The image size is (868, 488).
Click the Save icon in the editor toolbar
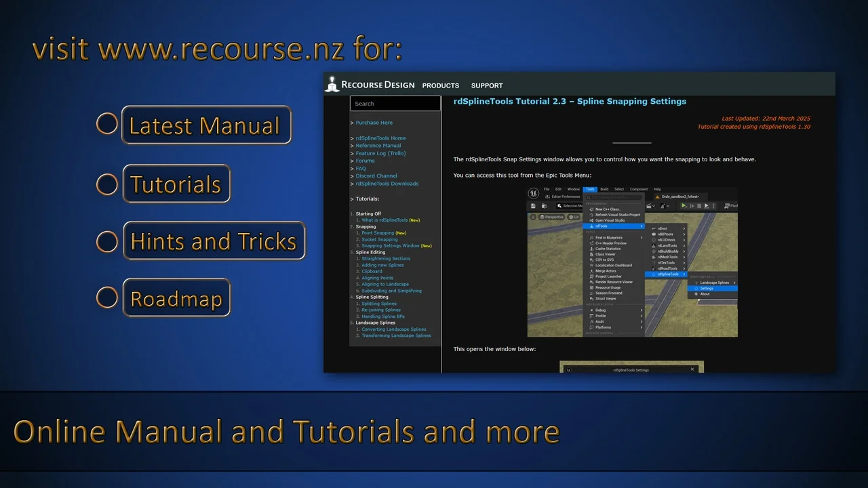[x=534, y=205]
